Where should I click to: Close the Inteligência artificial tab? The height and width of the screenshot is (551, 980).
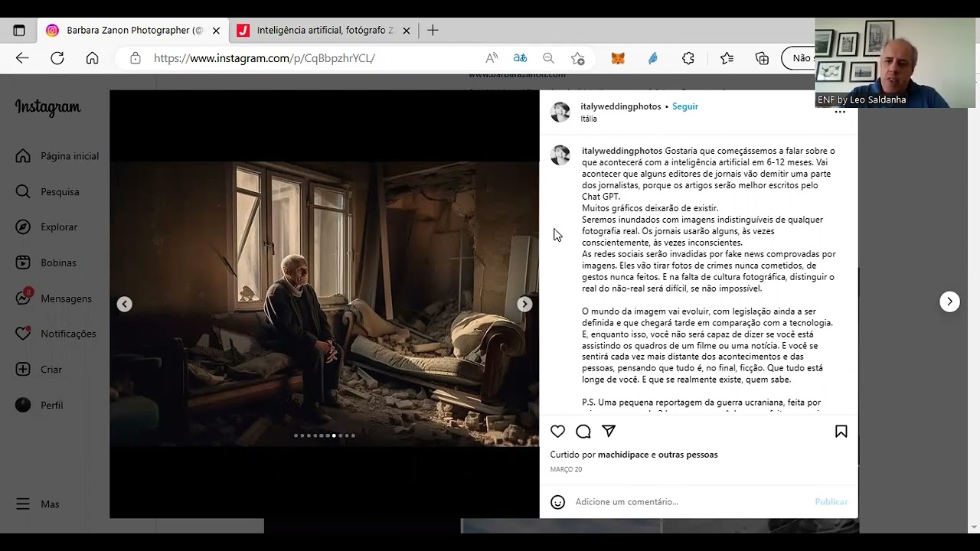407,31
